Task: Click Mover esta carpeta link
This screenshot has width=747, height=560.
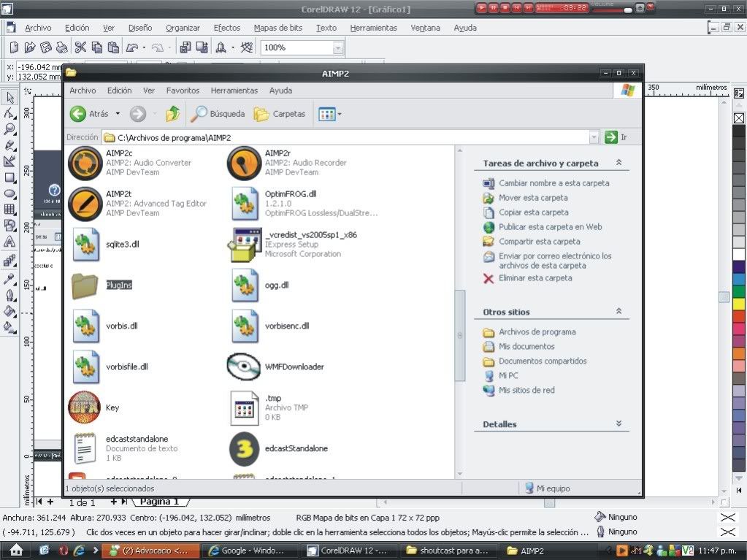Action: pyautogui.click(x=533, y=198)
